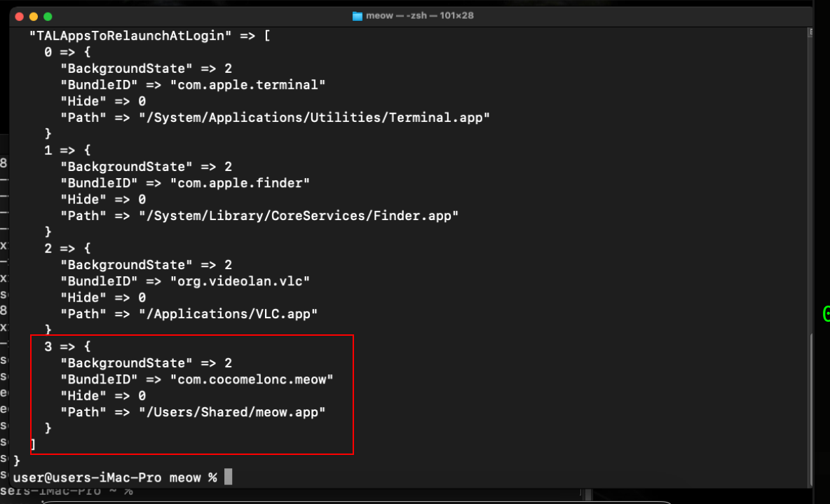
Task: Minimize the terminal with the yellow button
Action: tap(33, 15)
